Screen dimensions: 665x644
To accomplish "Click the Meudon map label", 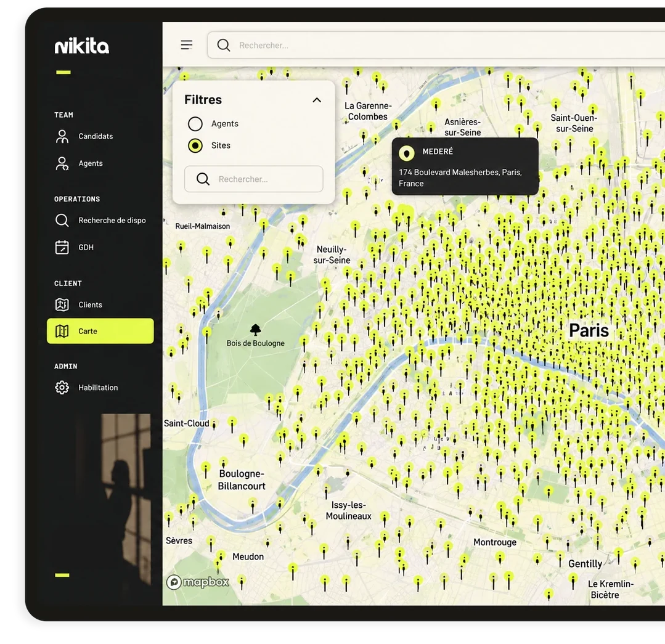I will click(248, 556).
